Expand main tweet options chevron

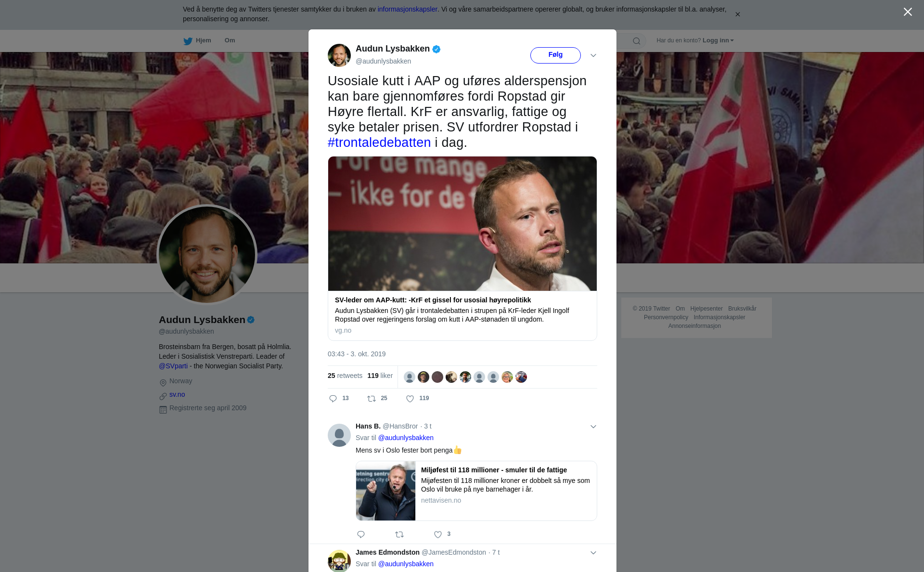593,55
